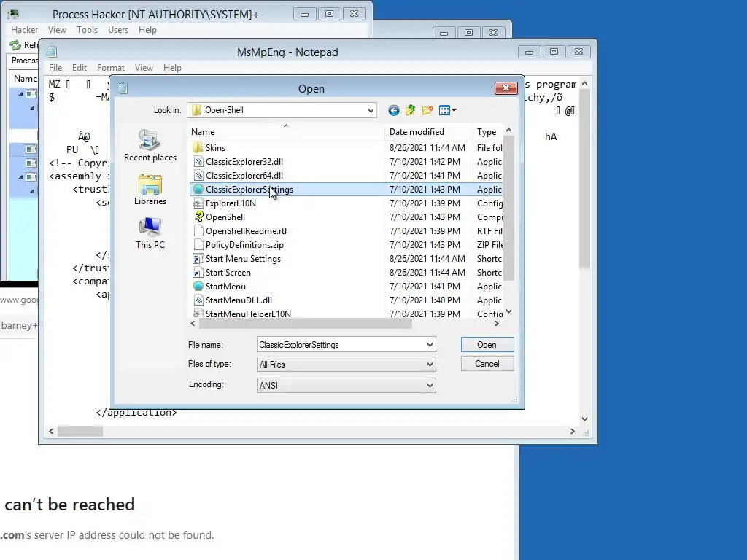Screen dimensions: 747x560
Task: Select ClassicExplorer64.dll file icon
Action: pyautogui.click(x=198, y=175)
